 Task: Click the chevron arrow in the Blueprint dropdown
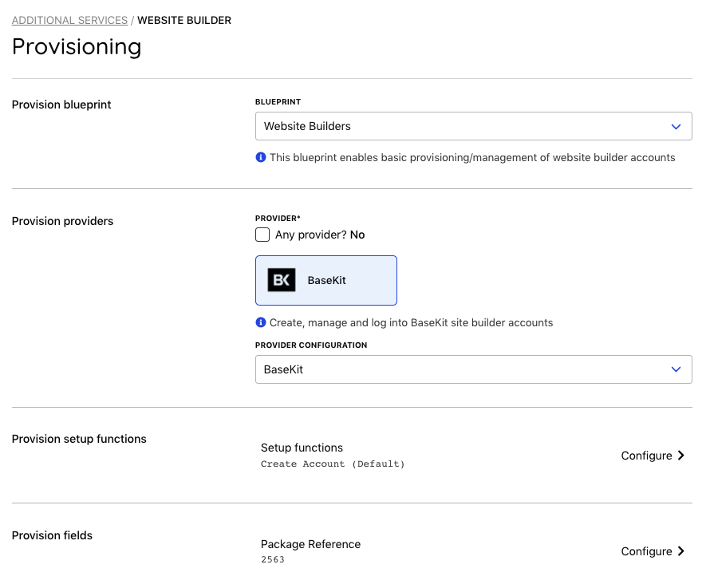pos(676,126)
